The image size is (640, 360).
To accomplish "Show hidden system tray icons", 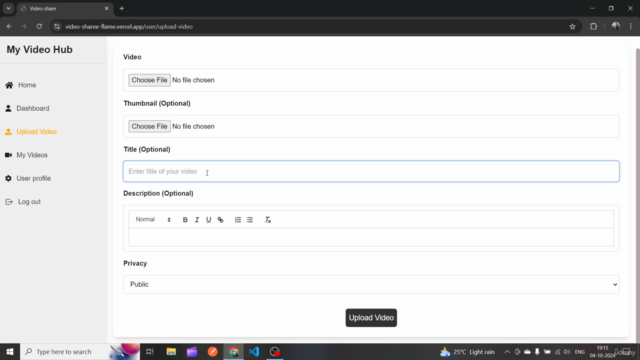I will 507,351.
